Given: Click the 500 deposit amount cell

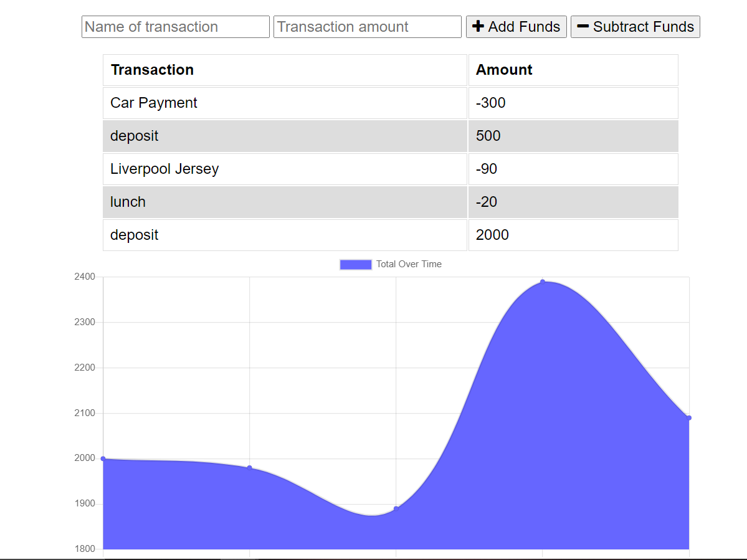Looking at the screenshot, I should pyautogui.click(x=488, y=136).
